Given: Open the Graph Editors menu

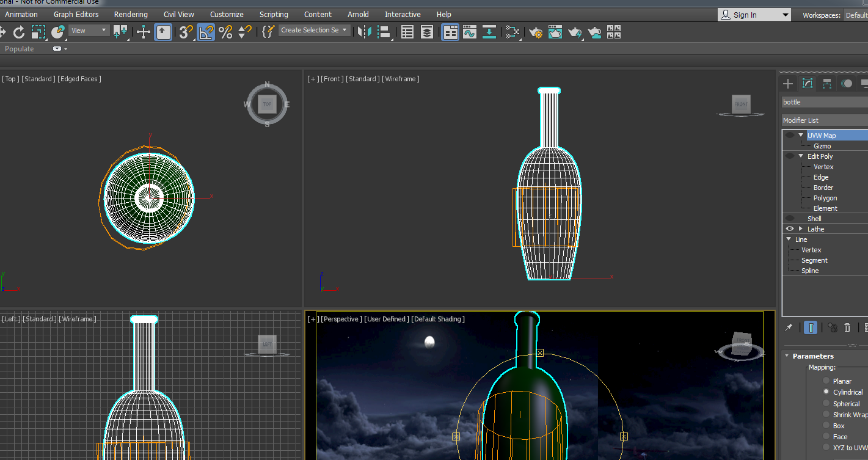Looking at the screenshot, I should pos(76,14).
